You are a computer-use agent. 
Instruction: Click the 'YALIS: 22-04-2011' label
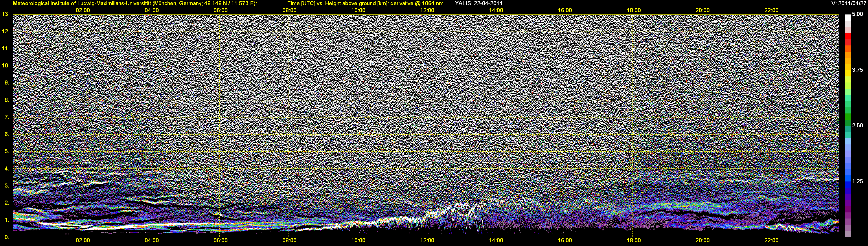(x=479, y=3)
